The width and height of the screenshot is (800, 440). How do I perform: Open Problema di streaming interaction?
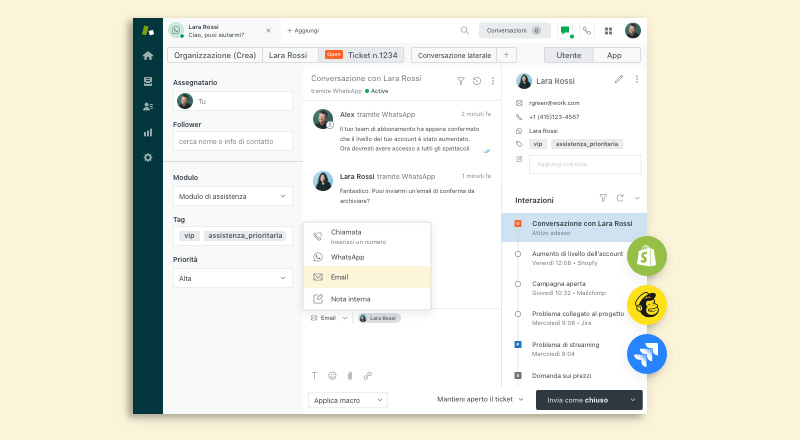pyautogui.click(x=565, y=349)
